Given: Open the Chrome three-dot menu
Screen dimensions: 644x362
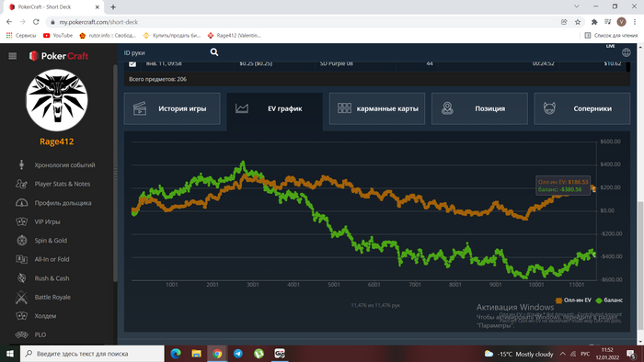Looking at the screenshot, I should 635,22.
